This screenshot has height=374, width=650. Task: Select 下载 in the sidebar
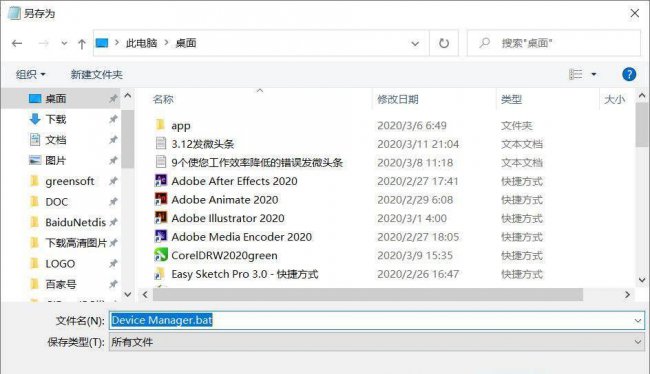(x=56, y=119)
